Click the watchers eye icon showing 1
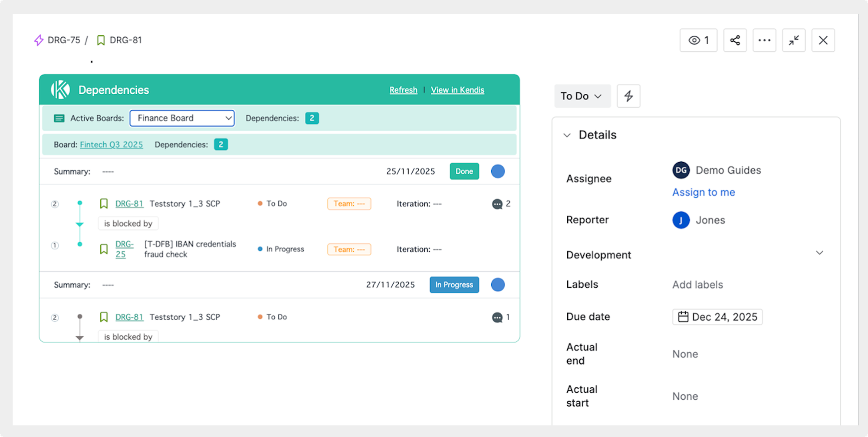The width and height of the screenshot is (868, 437). click(x=698, y=40)
